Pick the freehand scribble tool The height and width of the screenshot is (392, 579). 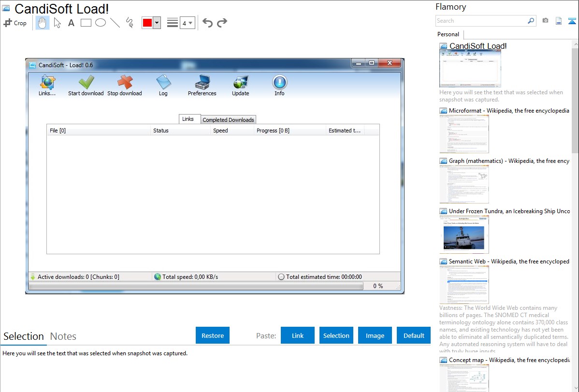click(x=130, y=23)
